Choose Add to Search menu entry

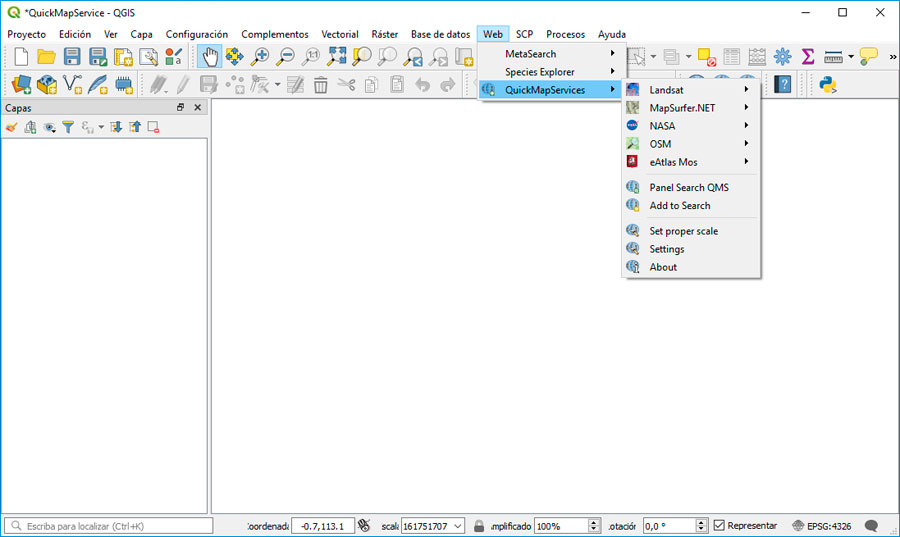coord(692,205)
